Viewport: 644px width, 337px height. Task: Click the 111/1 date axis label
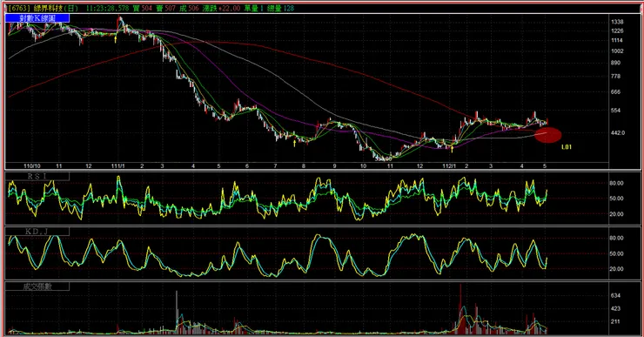pyautogui.click(x=117, y=166)
